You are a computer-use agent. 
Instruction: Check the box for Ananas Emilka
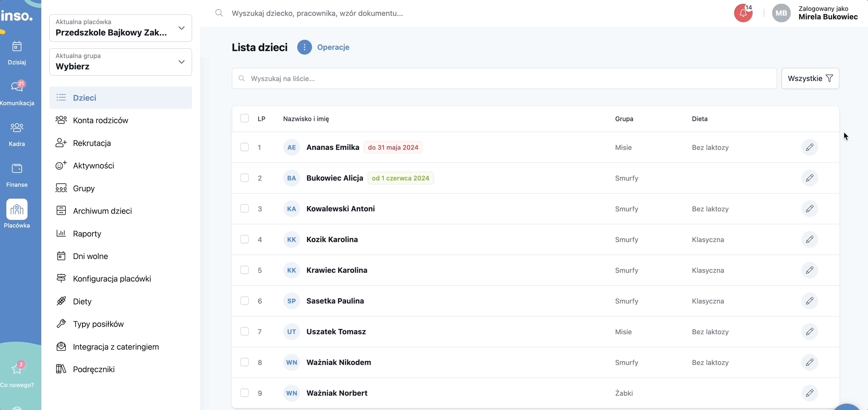[245, 147]
